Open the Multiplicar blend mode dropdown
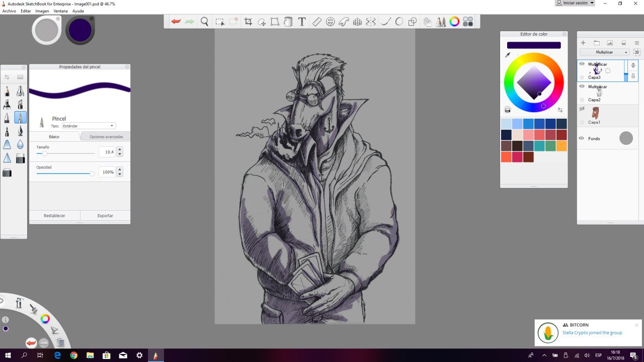 pos(605,52)
